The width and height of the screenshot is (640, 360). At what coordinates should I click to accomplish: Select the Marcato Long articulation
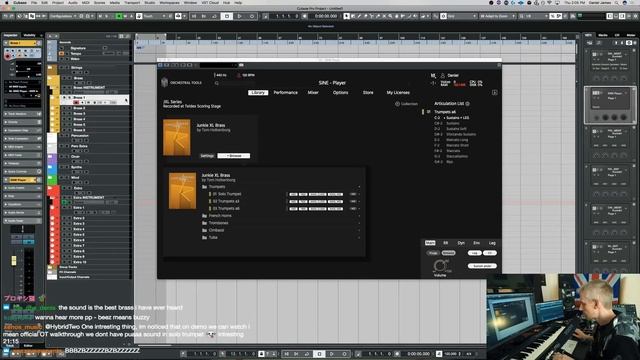coord(457,140)
